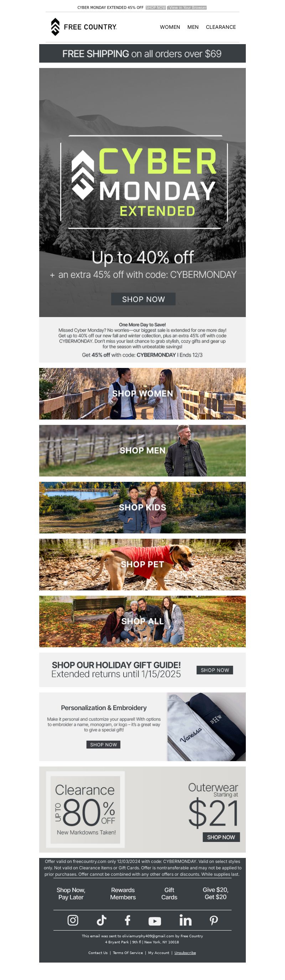Open the TikTok social icon
The width and height of the screenshot is (285, 980).
[101, 920]
